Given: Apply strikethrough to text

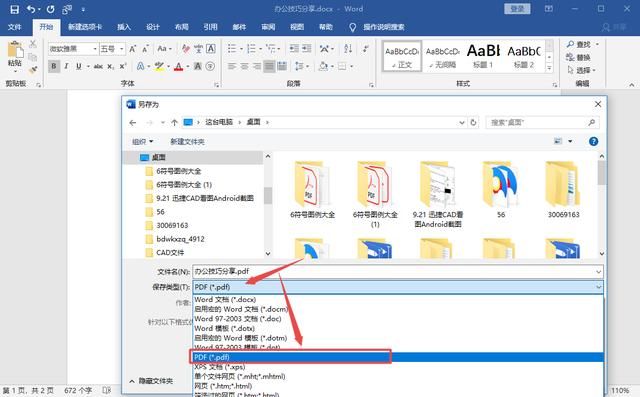Looking at the screenshot, I should click(98, 66).
